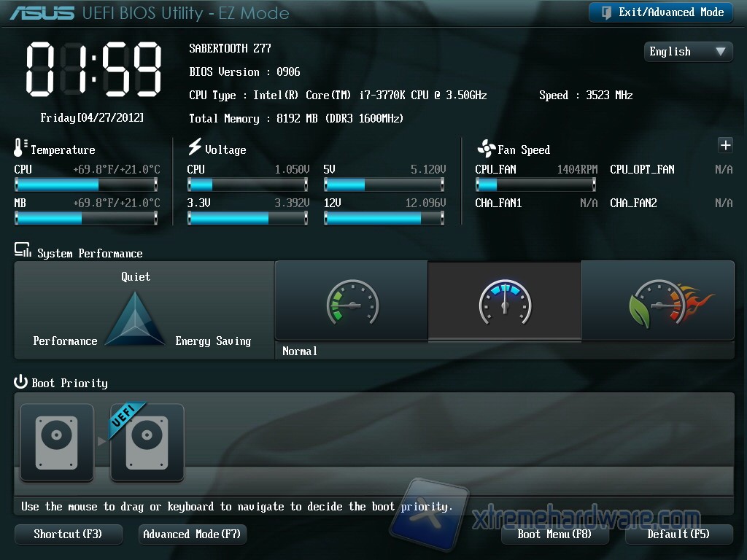Viewport: 747px width, 560px height.
Task: Select the Power Saving green gauge mode
Action: point(352,300)
